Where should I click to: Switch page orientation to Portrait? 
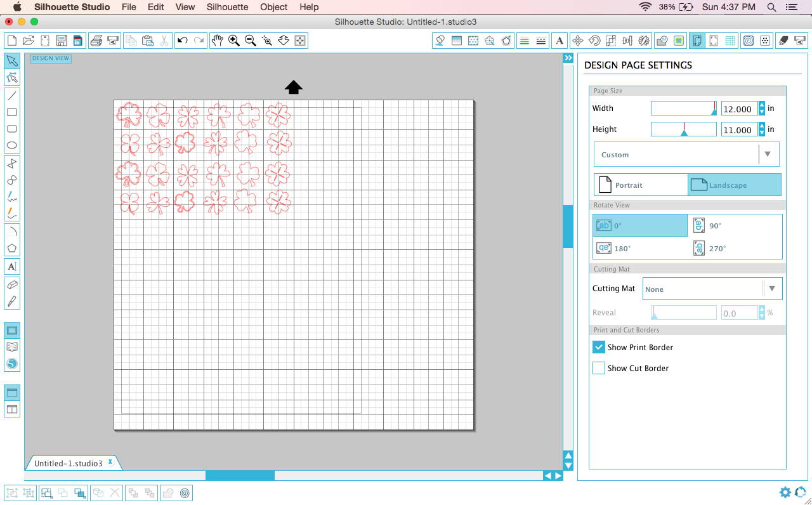[x=641, y=185]
